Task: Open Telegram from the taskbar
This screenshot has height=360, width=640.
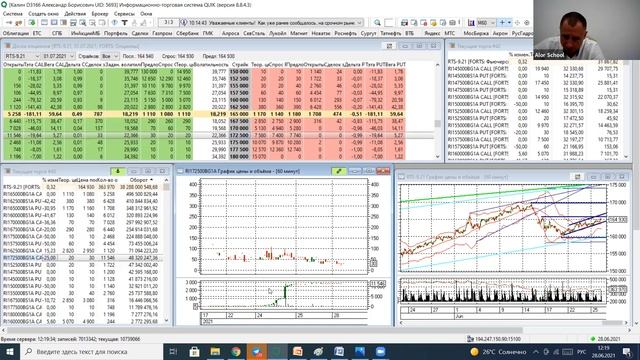Action: coord(257,351)
